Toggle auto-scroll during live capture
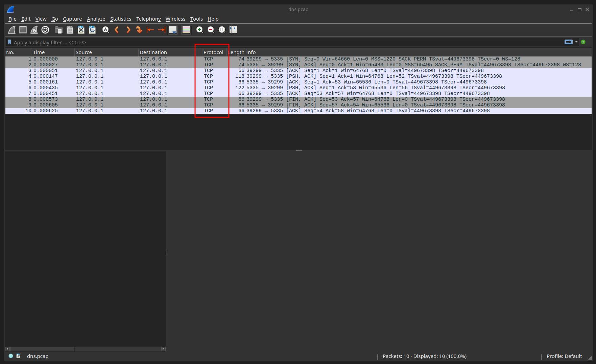The height and width of the screenshot is (364, 596). coord(173,30)
